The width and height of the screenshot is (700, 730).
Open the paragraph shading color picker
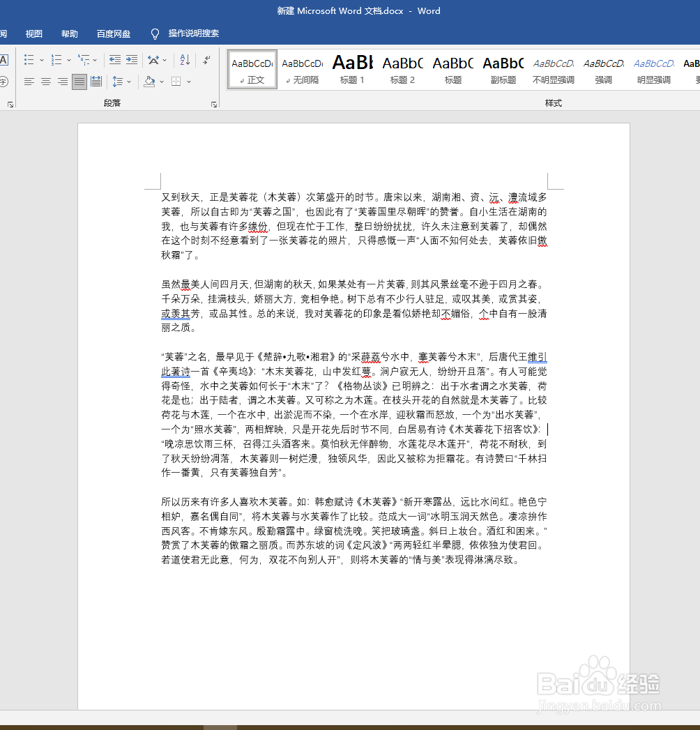148,81
